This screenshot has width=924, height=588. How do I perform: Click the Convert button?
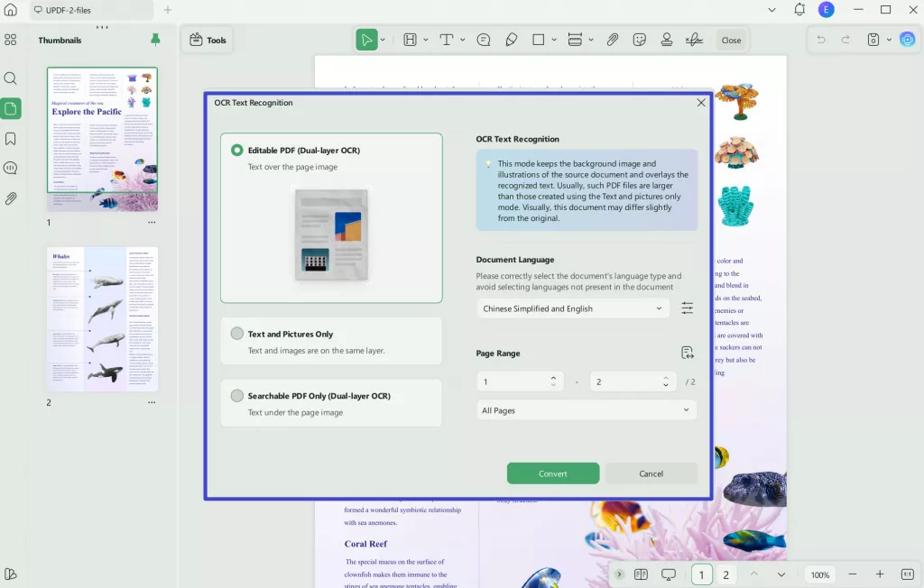[x=552, y=473]
